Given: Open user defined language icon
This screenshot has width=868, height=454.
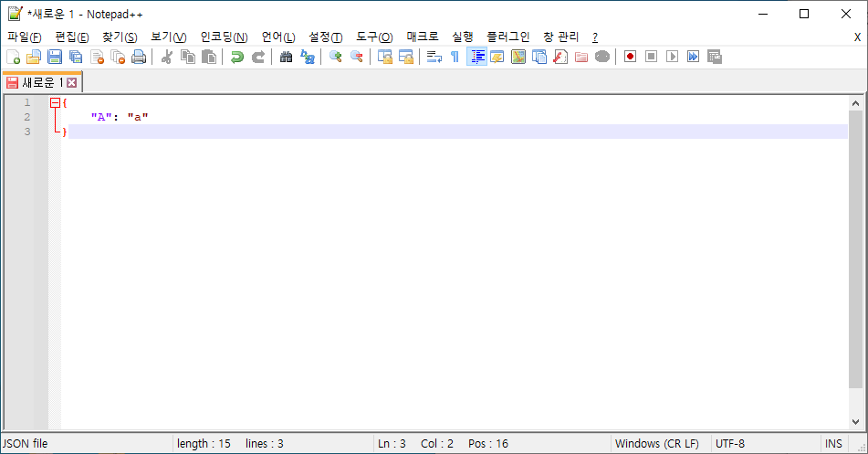Looking at the screenshot, I should (x=497, y=57).
